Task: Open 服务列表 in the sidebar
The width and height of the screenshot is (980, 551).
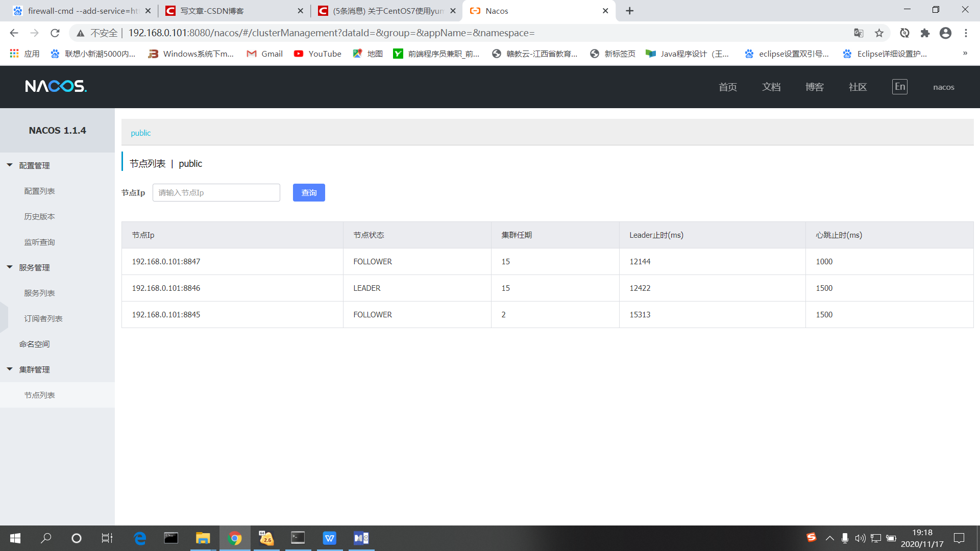Action: [x=39, y=293]
